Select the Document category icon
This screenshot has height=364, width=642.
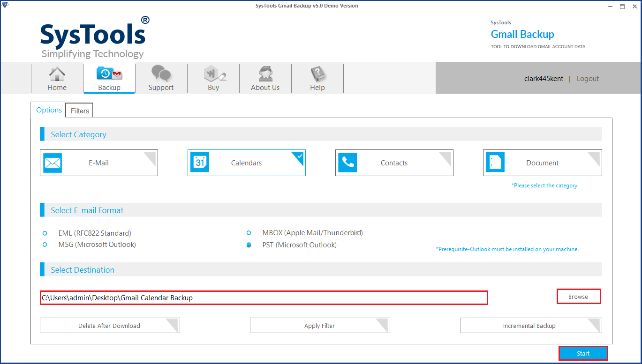pyautogui.click(x=495, y=163)
